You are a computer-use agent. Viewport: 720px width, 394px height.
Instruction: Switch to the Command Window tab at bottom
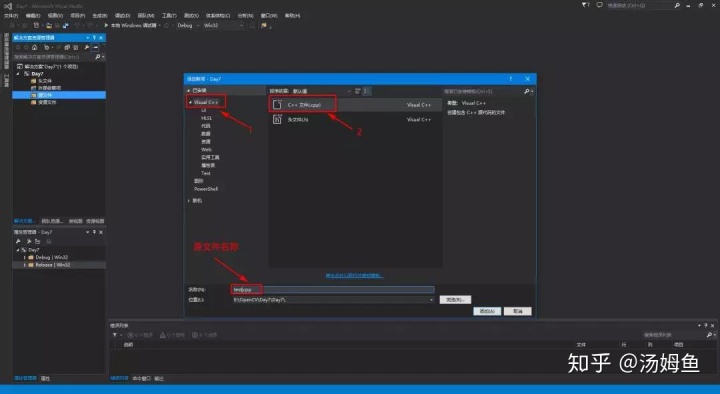[x=141, y=378]
